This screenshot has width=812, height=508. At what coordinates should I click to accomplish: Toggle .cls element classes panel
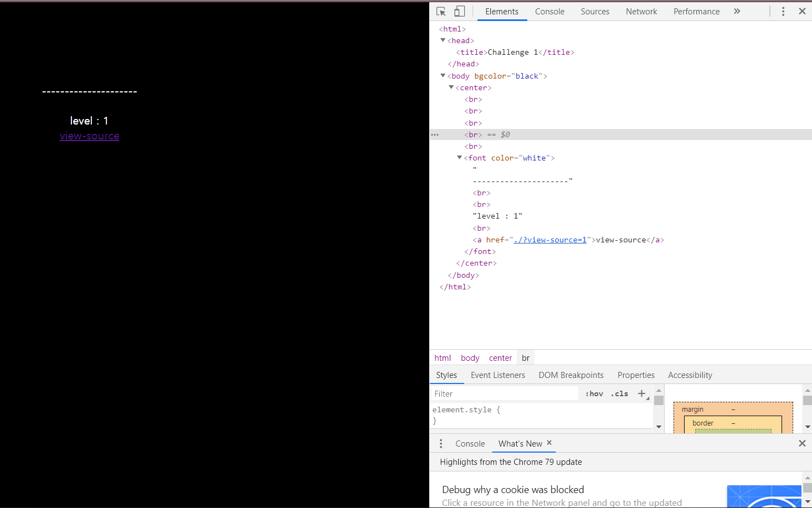(x=619, y=393)
